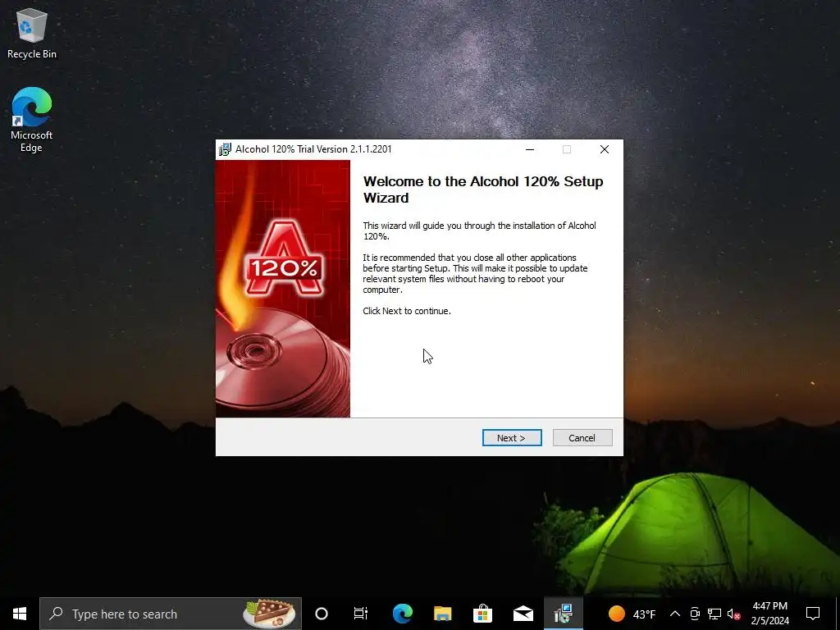
Task: Open Cortana from the taskbar
Action: [x=322, y=614]
